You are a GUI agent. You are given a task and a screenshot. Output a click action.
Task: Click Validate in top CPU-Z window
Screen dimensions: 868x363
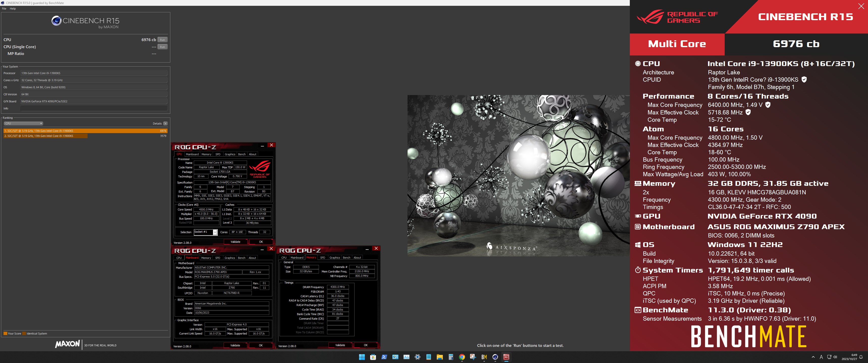pos(235,242)
